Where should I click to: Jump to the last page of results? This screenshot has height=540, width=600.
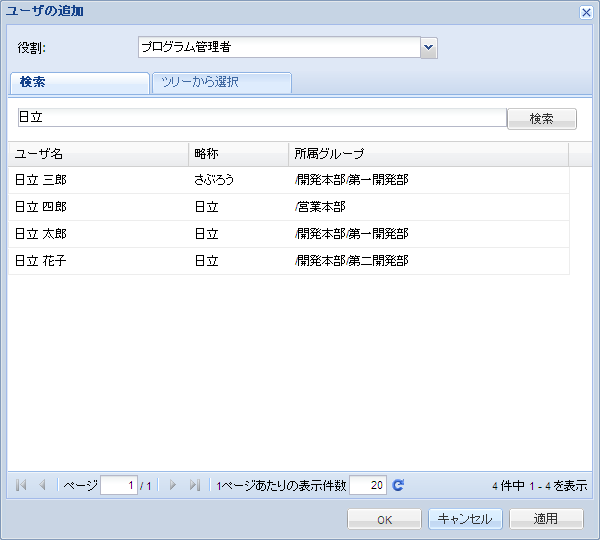coord(195,485)
